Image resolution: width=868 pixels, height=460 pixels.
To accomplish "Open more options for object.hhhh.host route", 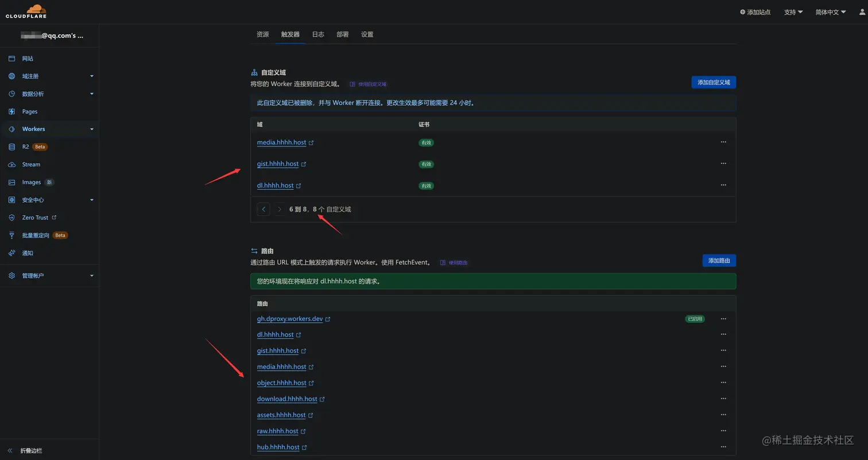I will click(723, 382).
